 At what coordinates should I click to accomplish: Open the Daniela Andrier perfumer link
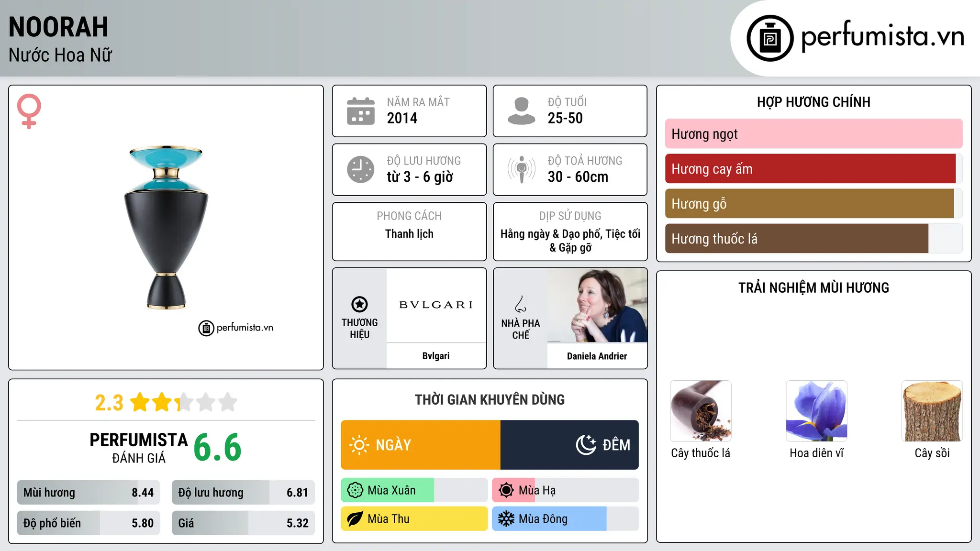[x=597, y=356]
